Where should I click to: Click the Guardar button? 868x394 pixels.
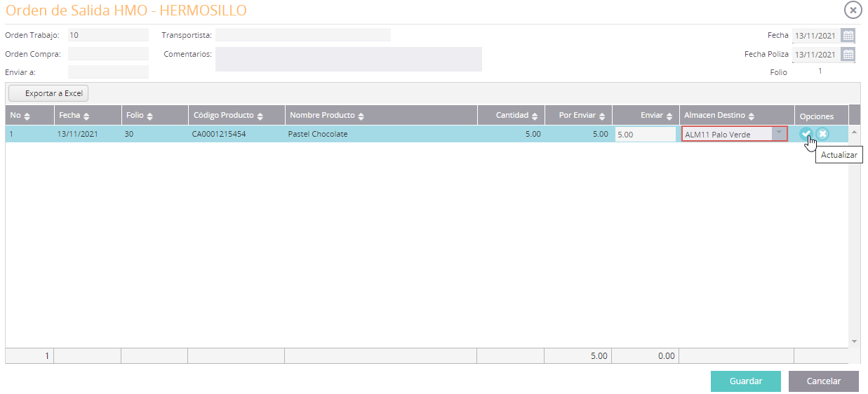[x=746, y=381]
